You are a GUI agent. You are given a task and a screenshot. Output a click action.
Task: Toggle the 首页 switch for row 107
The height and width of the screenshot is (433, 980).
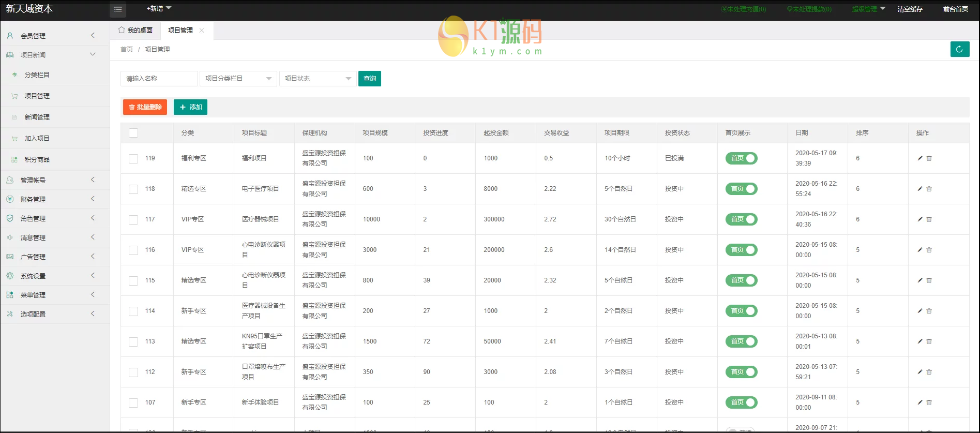click(741, 402)
